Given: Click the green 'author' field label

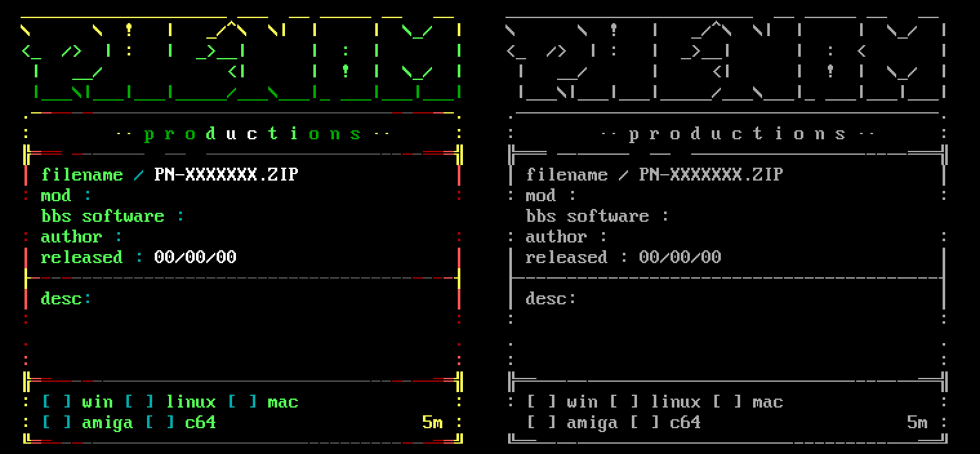Looking at the screenshot, I should click(72, 237).
